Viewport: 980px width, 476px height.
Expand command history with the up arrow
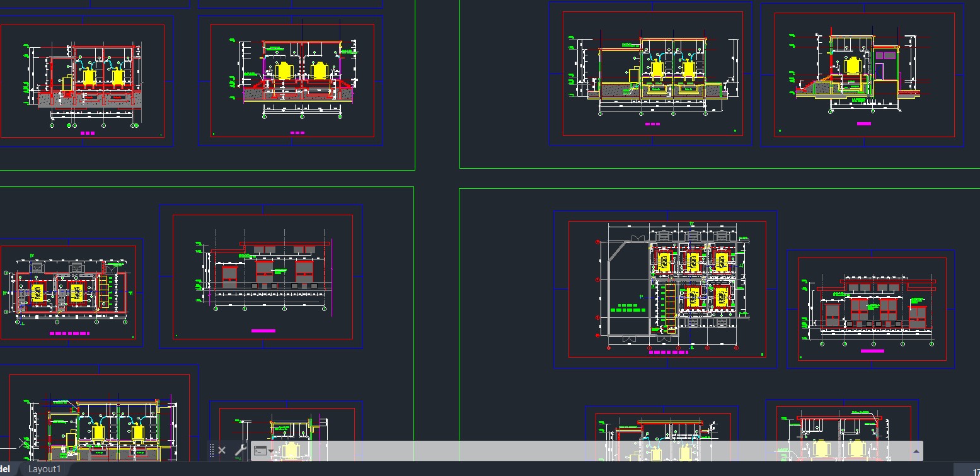(916, 451)
